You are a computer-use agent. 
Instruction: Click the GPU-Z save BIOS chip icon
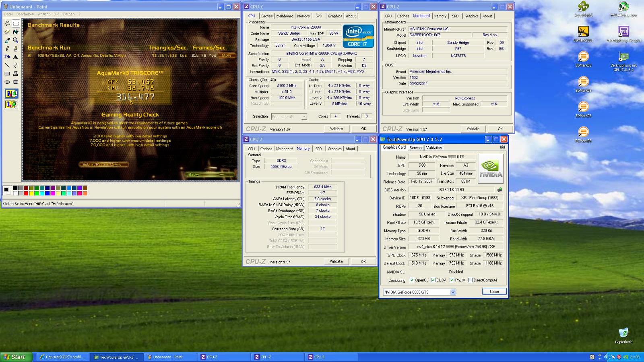[500, 189]
